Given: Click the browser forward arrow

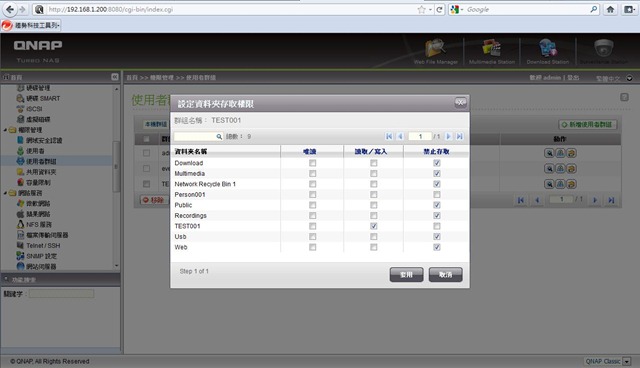Looking at the screenshot, I should tap(22, 9).
